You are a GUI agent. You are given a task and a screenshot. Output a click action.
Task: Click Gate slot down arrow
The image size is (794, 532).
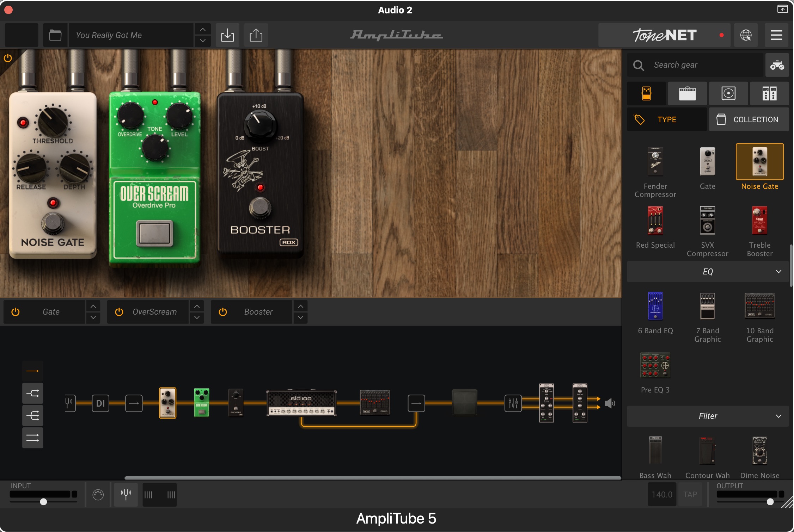click(x=93, y=317)
